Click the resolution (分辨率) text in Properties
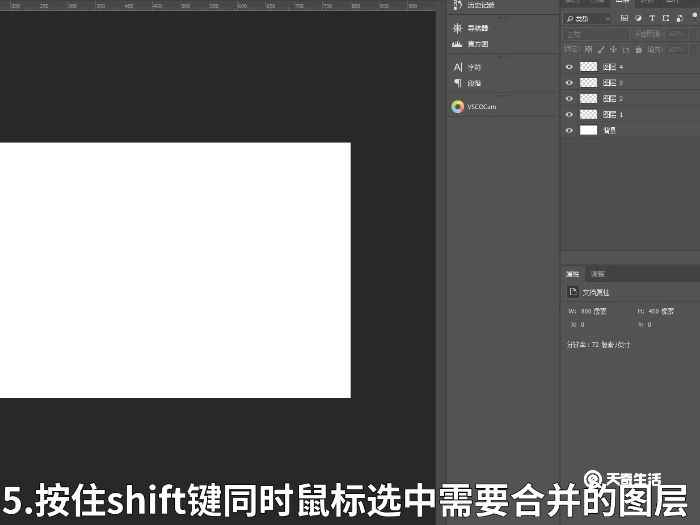This screenshot has width=700, height=525. tap(599, 345)
